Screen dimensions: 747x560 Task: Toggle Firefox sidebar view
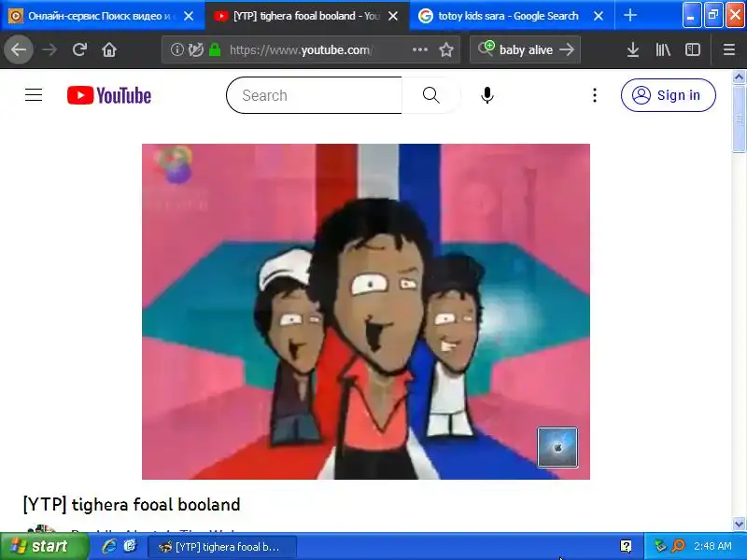point(692,49)
